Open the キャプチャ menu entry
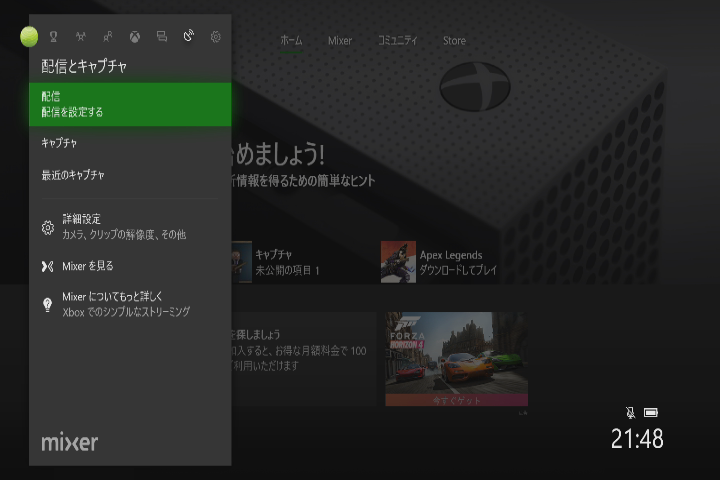This screenshot has height=480, width=720. click(x=130, y=143)
